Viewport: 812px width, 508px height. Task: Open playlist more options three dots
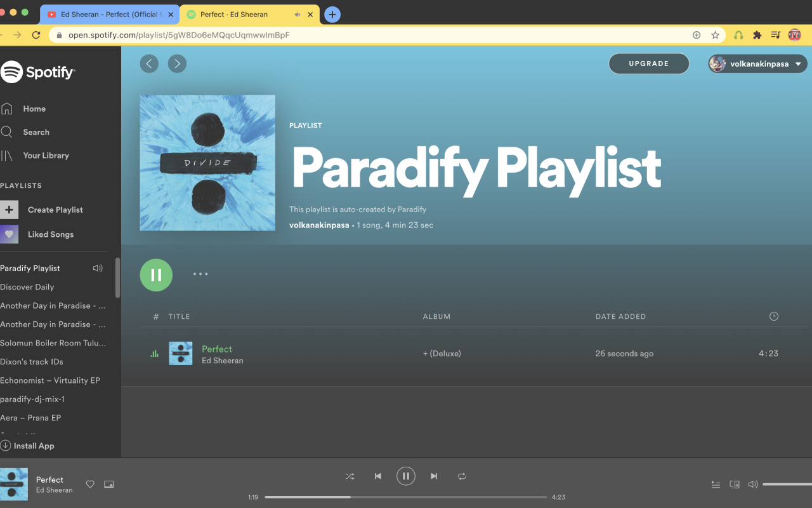[x=200, y=274]
